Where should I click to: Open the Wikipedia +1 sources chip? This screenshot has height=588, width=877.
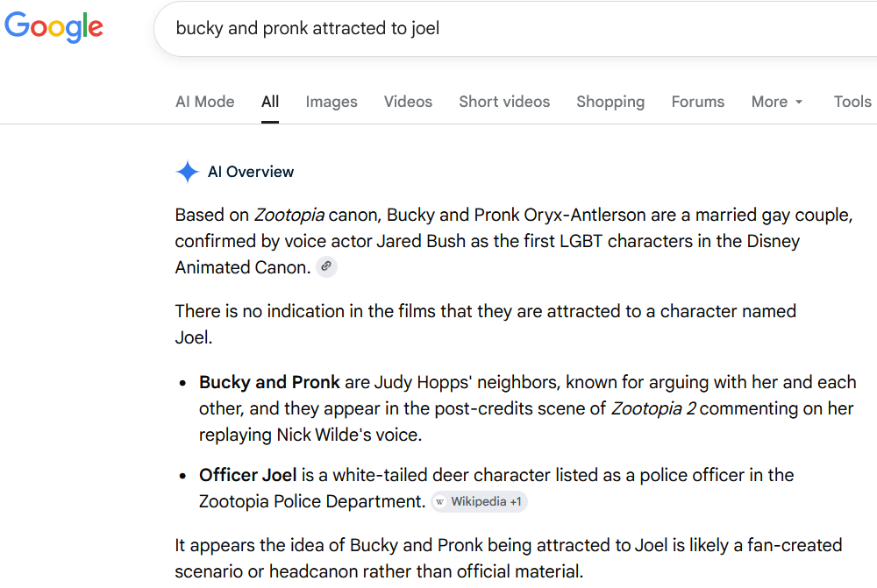coord(480,502)
